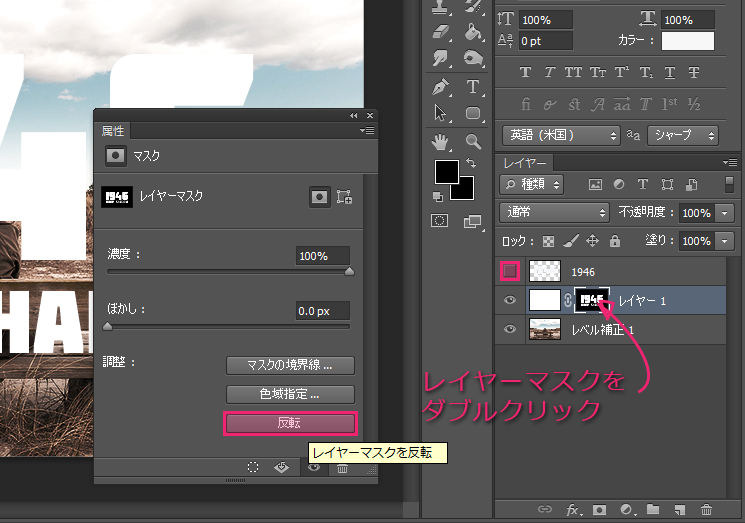The width and height of the screenshot is (745, 523).
Task: Click the fx layer style icon
Action: [573, 509]
